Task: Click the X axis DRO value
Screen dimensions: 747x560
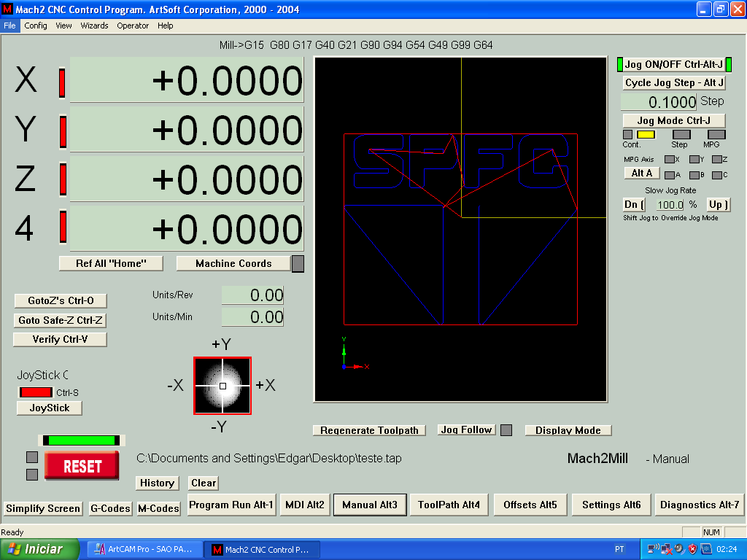Action: (187, 80)
